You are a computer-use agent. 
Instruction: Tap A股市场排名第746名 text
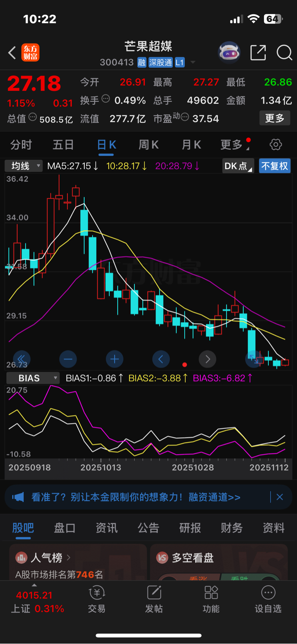tap(59, 574)
